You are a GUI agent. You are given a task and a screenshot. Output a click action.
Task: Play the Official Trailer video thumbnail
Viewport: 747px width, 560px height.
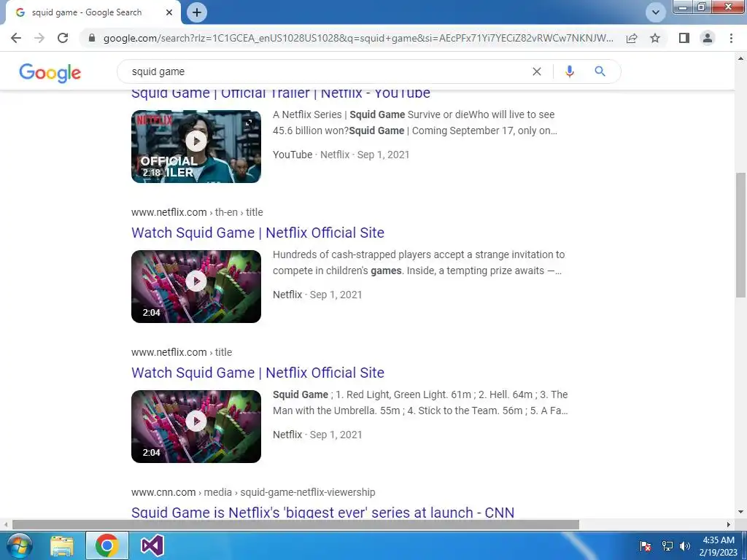(x=196, y=141)
